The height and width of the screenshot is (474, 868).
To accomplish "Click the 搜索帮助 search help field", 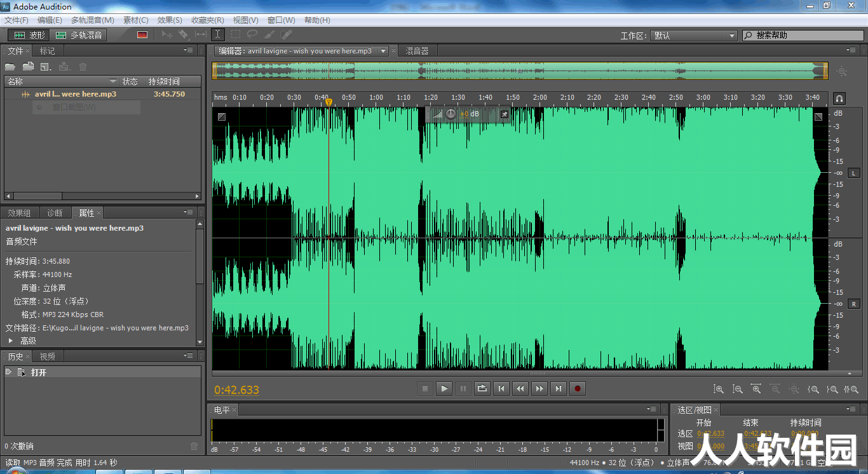I will [x=802, y=36].
